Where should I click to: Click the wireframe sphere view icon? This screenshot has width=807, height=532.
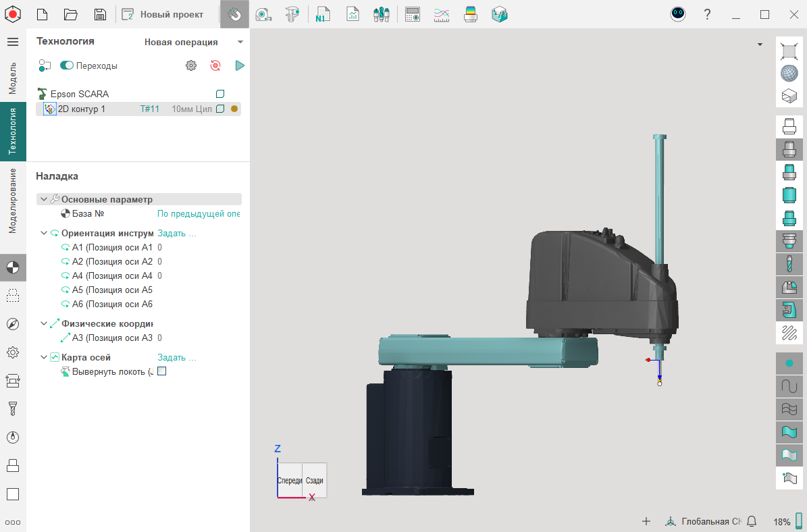pyautogui.click(x=789, y=74)
